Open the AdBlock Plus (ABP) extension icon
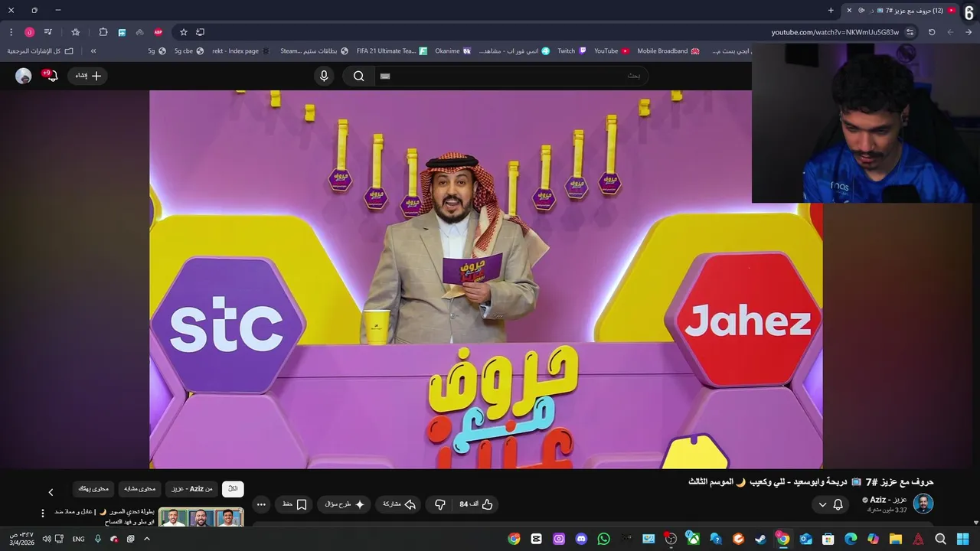980x551 pixels. coord(158,32)
